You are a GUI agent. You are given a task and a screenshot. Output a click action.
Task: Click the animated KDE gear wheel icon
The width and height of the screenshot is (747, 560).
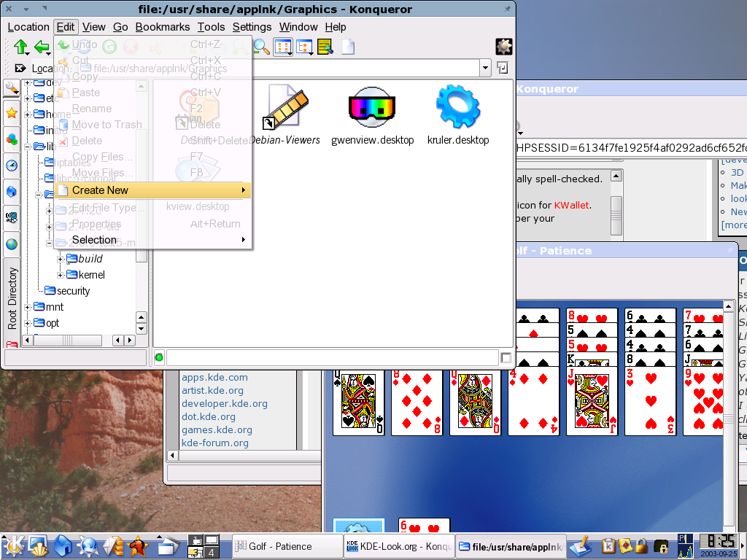pyautogui.click(x=503, y=47)
